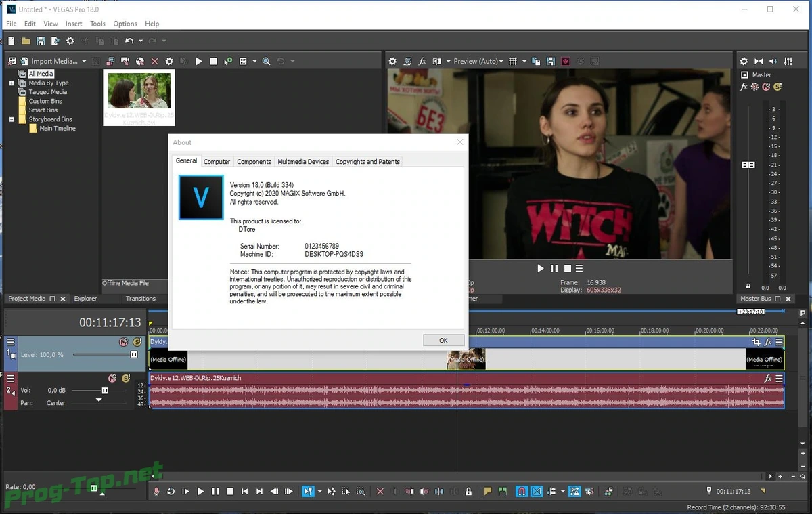Adjust the Master volume fader
812x514 pixels.
748,165
